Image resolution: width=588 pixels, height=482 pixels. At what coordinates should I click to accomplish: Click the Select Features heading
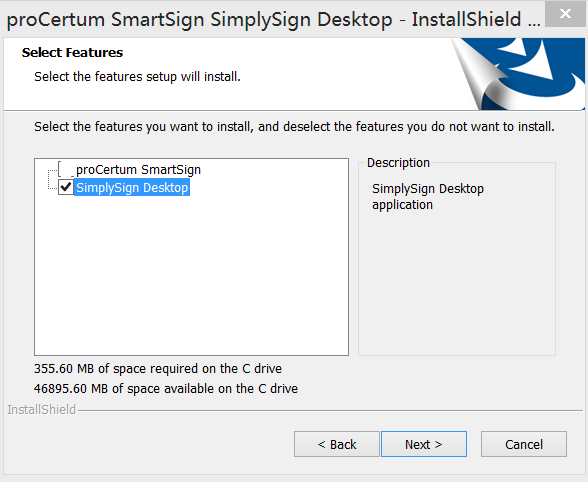[x=72, y=53]
